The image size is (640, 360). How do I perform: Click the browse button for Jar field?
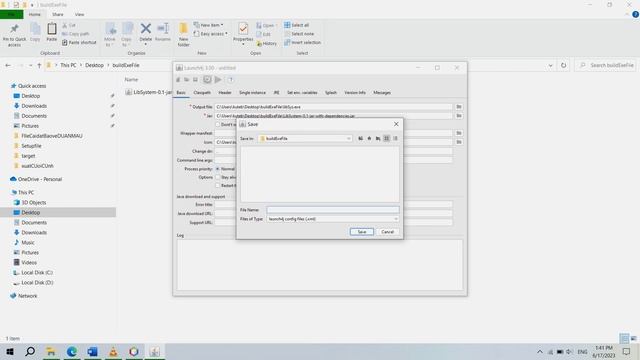tap(459, 116)
